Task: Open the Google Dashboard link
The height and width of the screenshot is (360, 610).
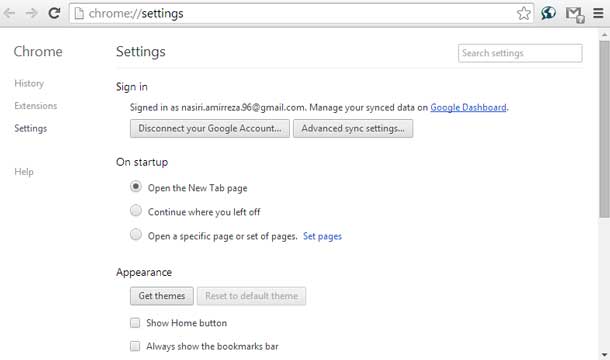Action: (468, 107)
